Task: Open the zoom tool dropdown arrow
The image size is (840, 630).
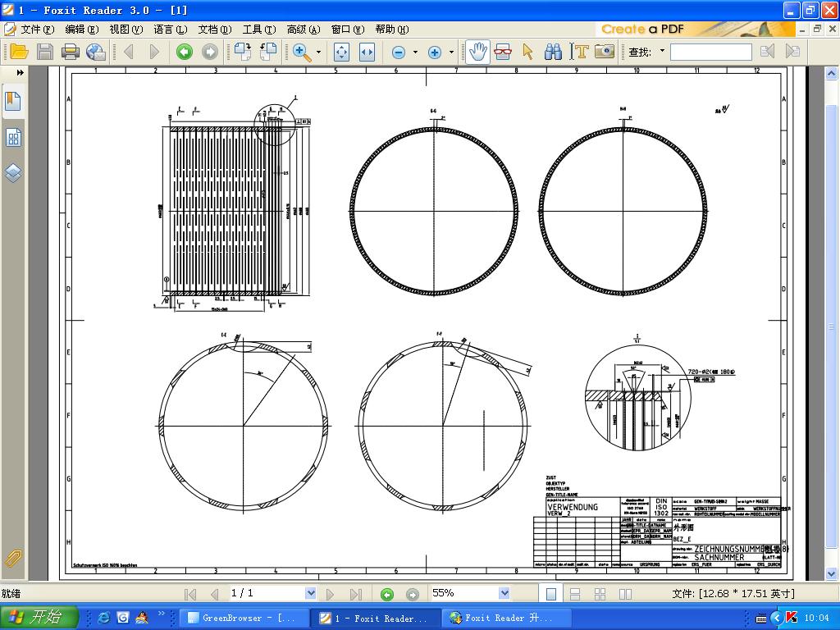Action: tap(319, 52)
